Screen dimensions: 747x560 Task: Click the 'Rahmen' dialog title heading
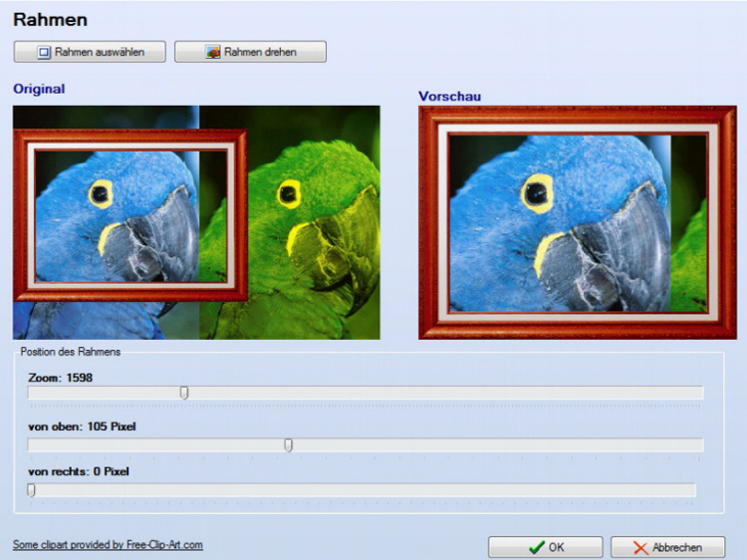50,20
